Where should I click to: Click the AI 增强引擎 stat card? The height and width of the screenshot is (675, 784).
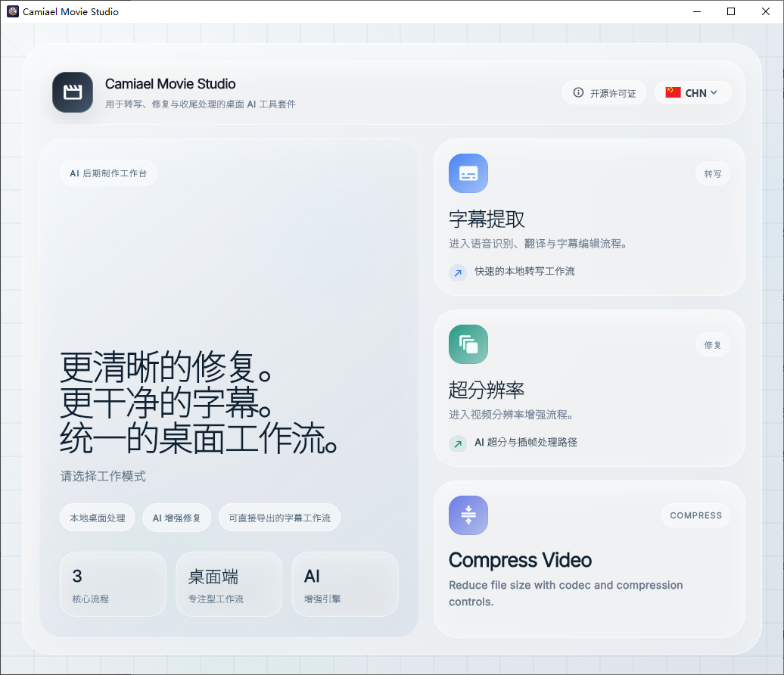[x=345, y=584]
